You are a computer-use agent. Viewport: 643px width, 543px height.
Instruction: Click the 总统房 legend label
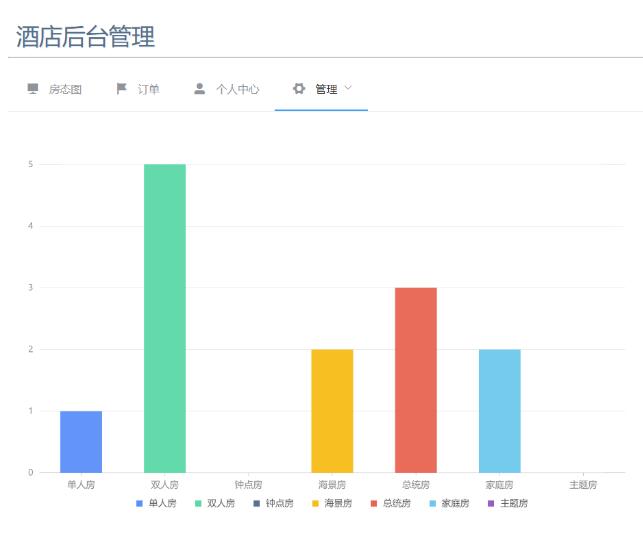point(397,503)
